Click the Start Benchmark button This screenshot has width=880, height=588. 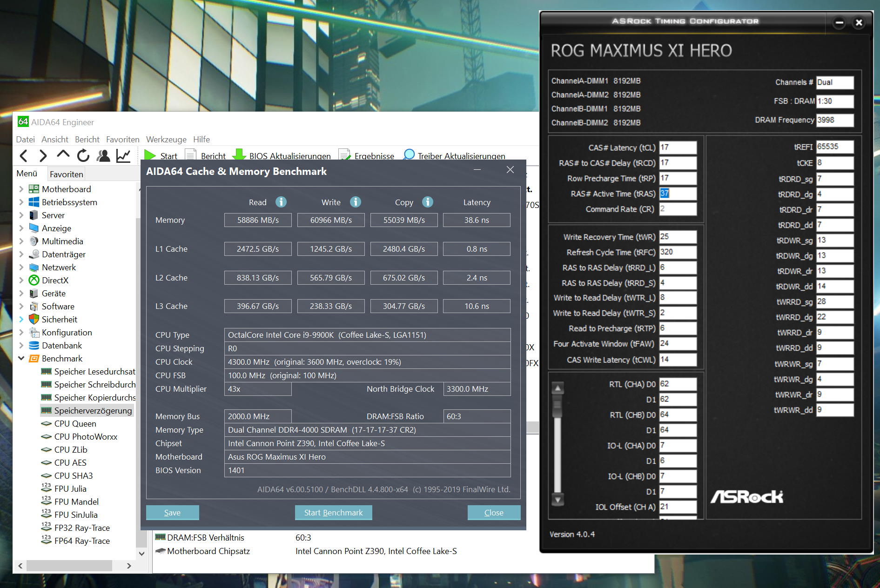[333, 513]
